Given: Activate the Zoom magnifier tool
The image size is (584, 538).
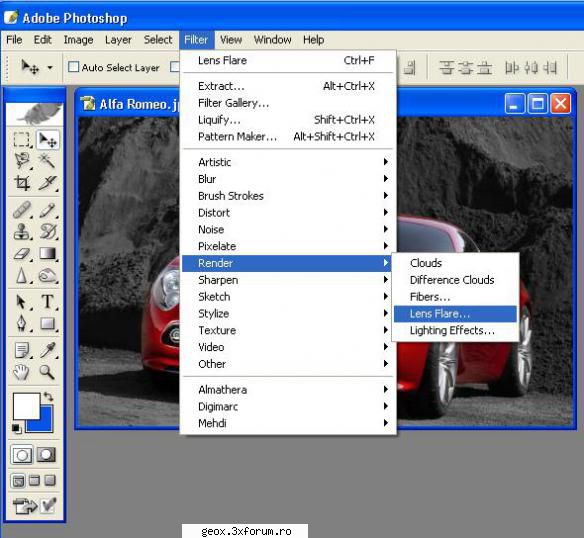Looking at the screenshot, I should coord(47,371).
